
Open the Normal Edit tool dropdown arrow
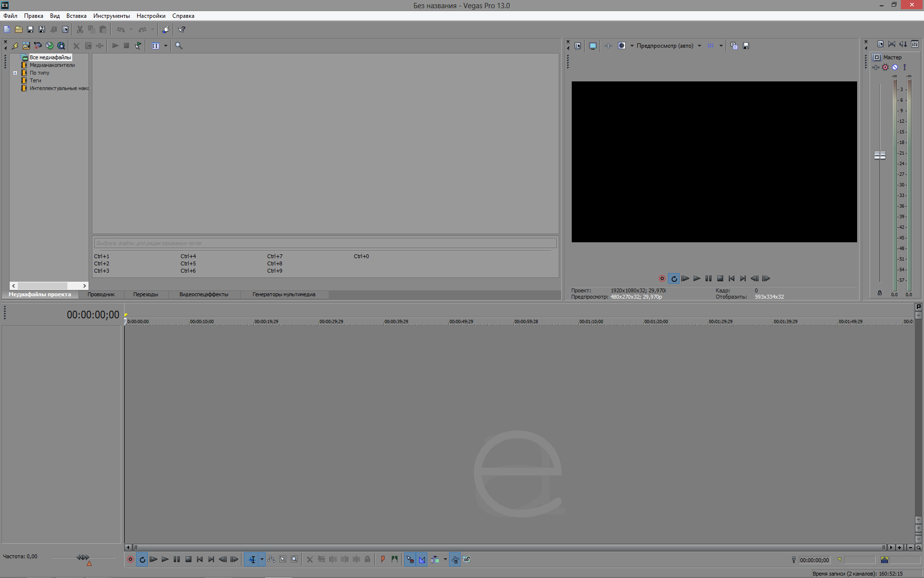coord(262,560)
